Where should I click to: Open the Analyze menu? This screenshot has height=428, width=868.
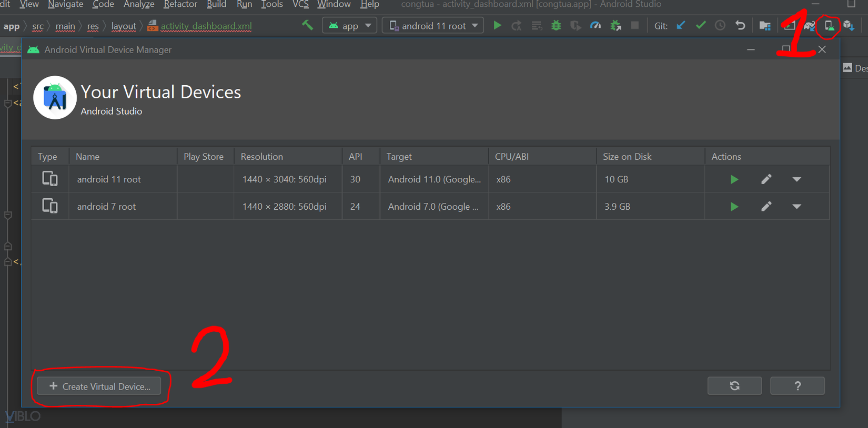coord(139,5)
